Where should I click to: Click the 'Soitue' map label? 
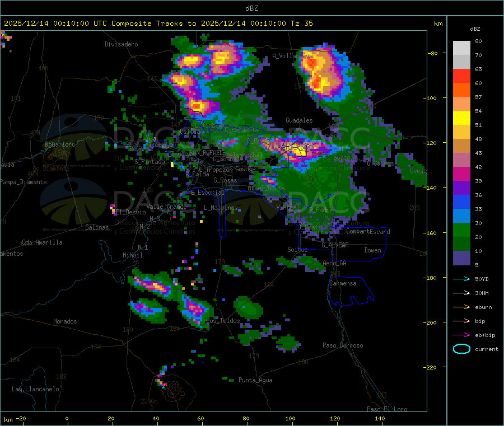tap(297, 250)
